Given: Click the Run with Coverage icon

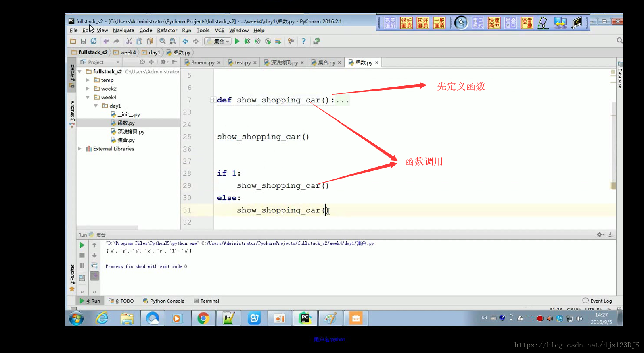Looking at the screenshot, I should pos(257,41).
